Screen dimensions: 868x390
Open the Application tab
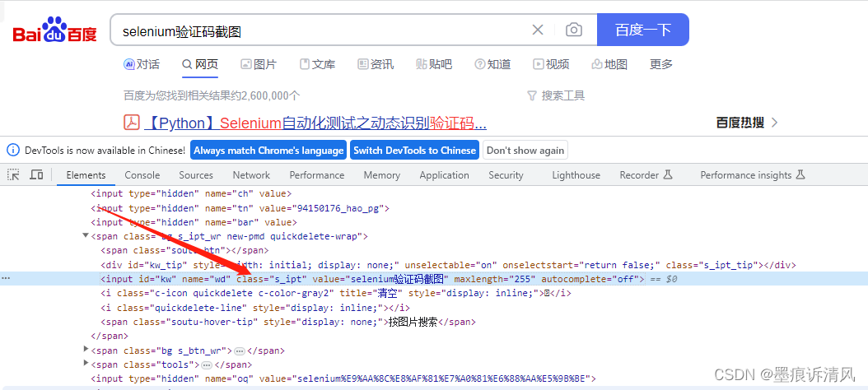click(x=444, y=174)
